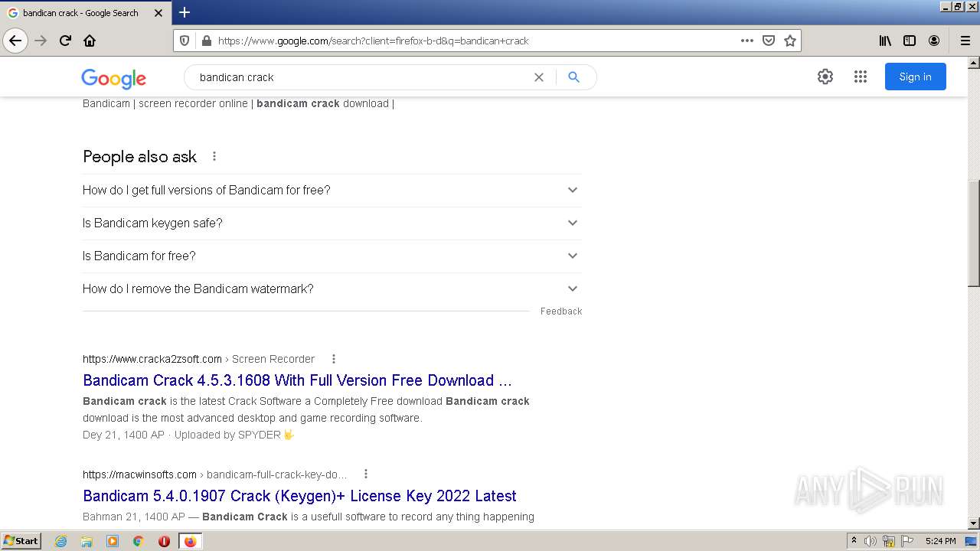Click the 5:24 PM clock

coord(940,541)
